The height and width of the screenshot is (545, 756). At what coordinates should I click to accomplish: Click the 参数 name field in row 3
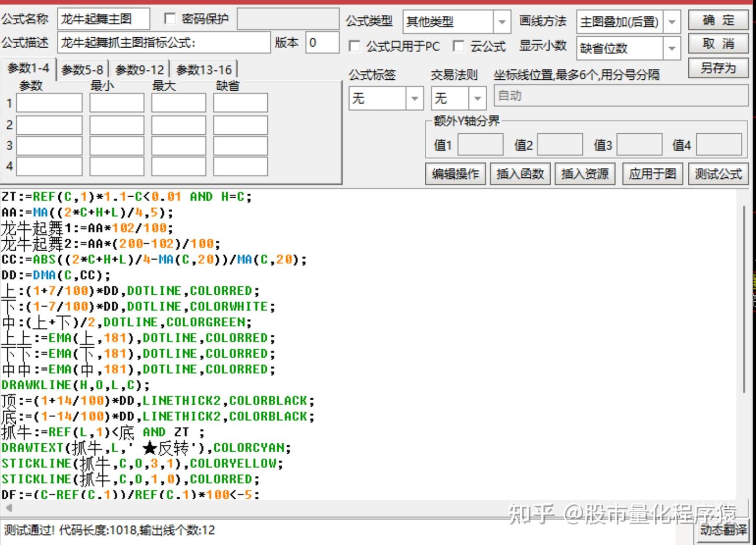[49, 146]
